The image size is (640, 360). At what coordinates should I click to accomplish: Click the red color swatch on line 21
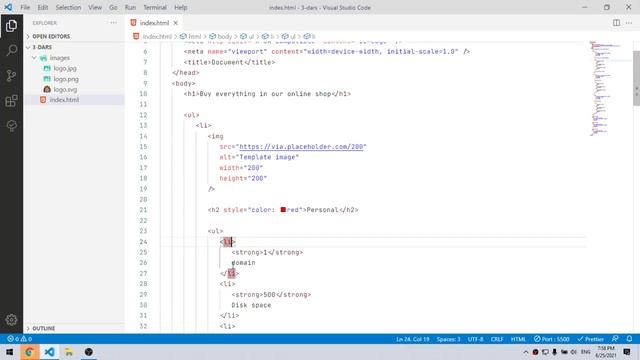click(283, 209)
